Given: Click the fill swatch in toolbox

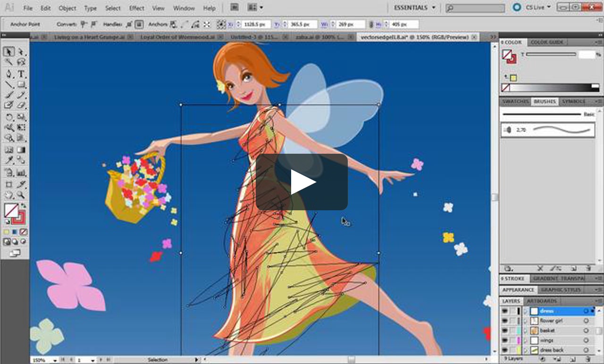Looking at the screenshot, I should tap(11, 211).
